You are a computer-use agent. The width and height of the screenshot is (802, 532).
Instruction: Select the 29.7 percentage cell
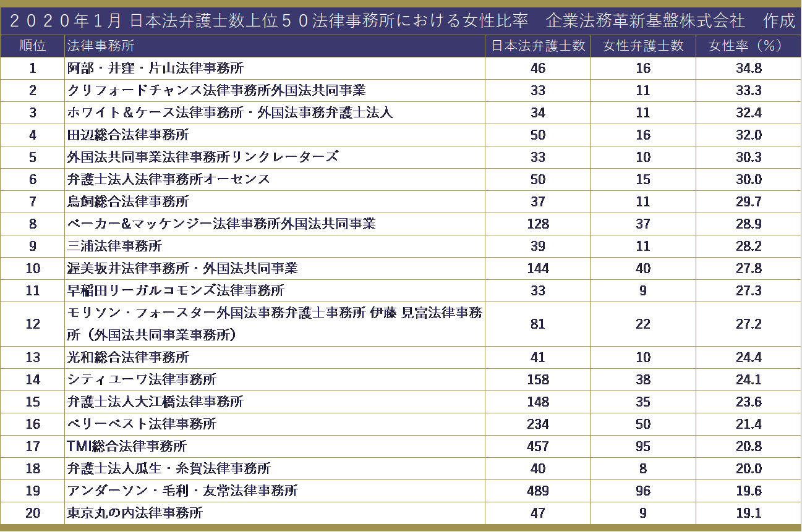tap(749, 202)
